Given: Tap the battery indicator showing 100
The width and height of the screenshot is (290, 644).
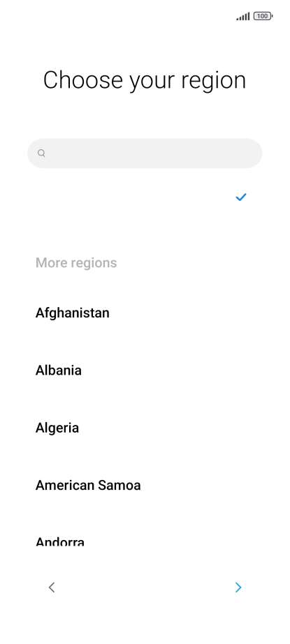Looking at the screenshot, I should [263, 17].
